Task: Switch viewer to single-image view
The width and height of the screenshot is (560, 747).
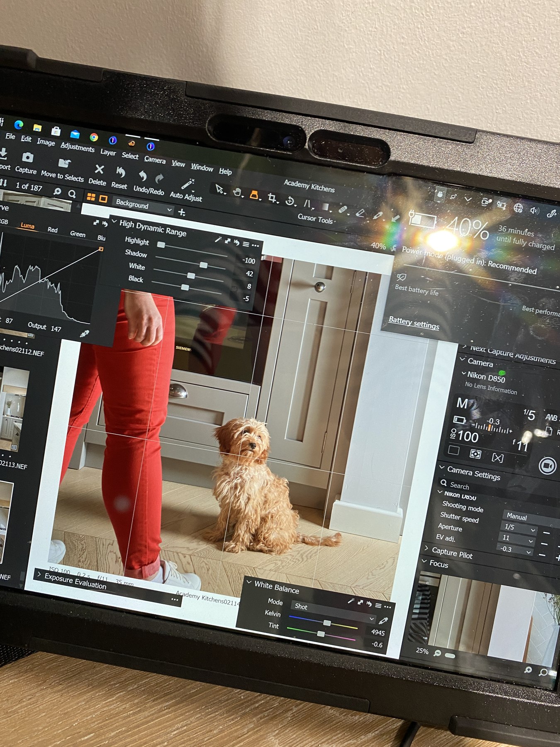Action: click(103, 199)
